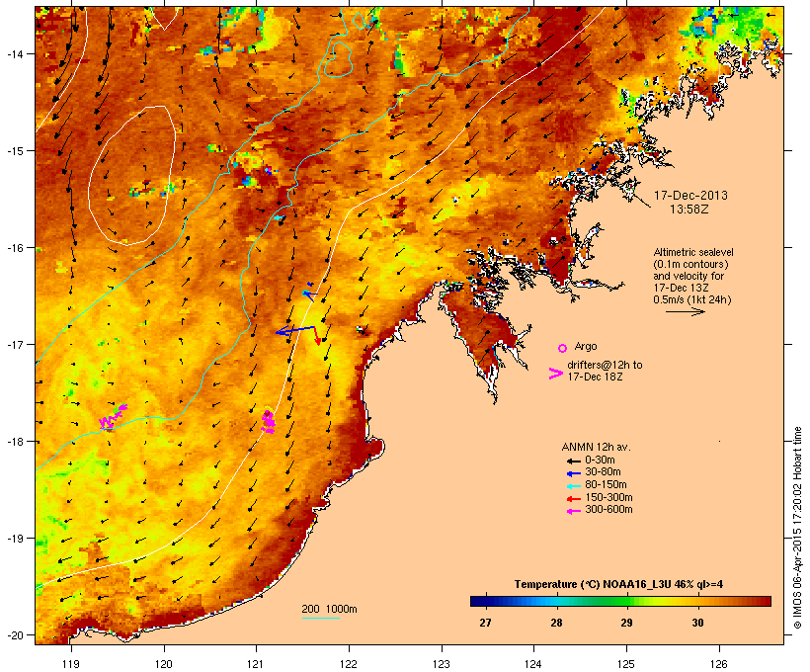The height and width of the screenshot is (672, 810).
Task: Click the latitude axis label -15
Action: pyautogui.click(x=14, y=151)
